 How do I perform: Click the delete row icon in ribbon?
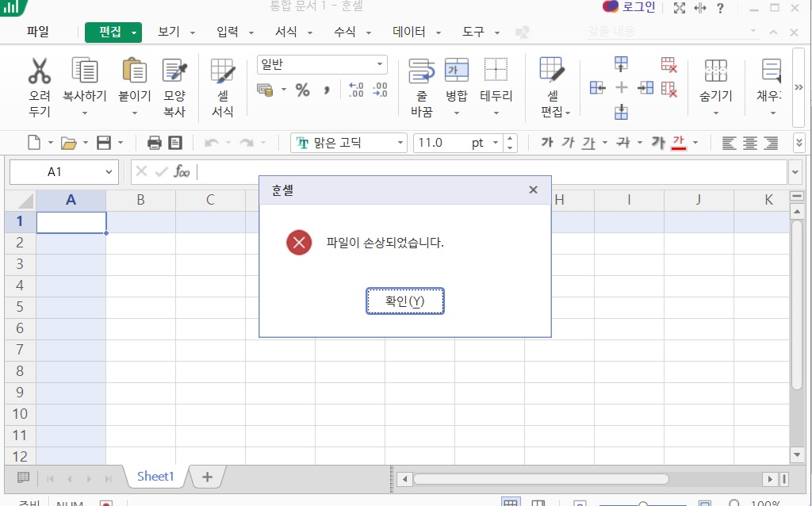click(668, 64)
